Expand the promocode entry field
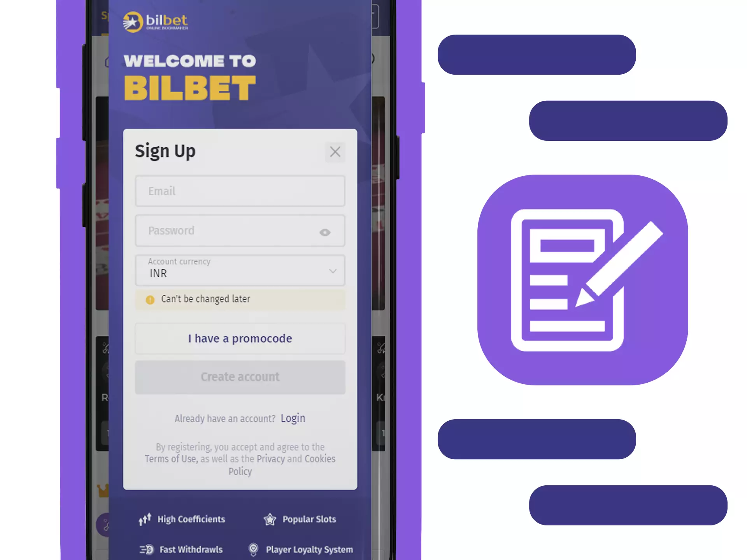The image size is (747, 560). pos(240,338)
